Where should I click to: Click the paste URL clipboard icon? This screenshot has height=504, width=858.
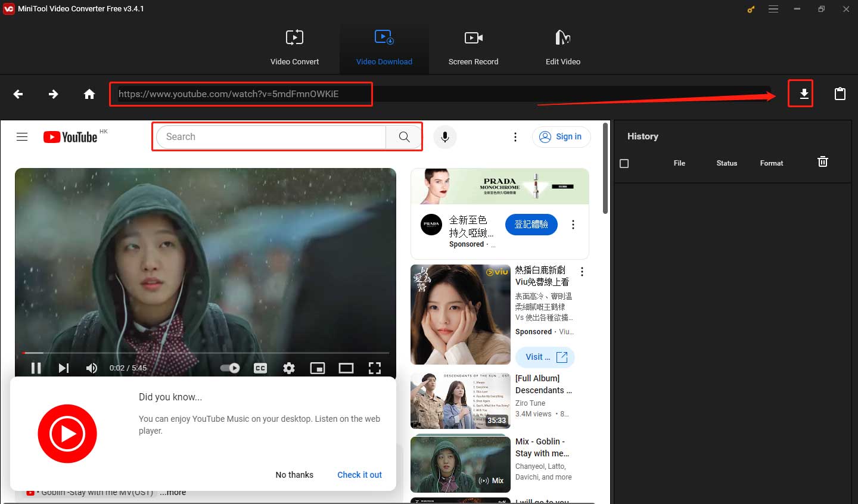tap(840, 94)
